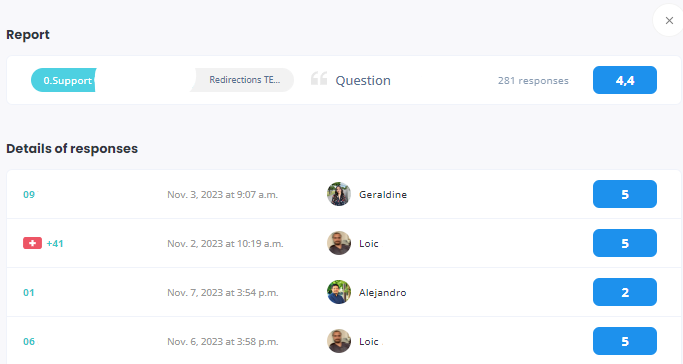Click the 4,4 average score badge
Viewport: 683px width, 364px height.
pos(625,80)
